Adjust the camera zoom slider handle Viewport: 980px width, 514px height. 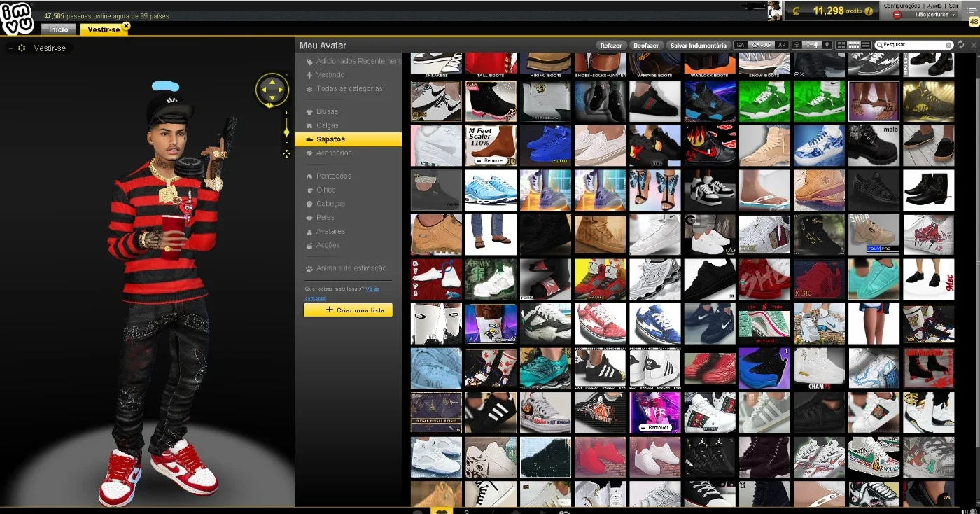click(x=286, y=132)
